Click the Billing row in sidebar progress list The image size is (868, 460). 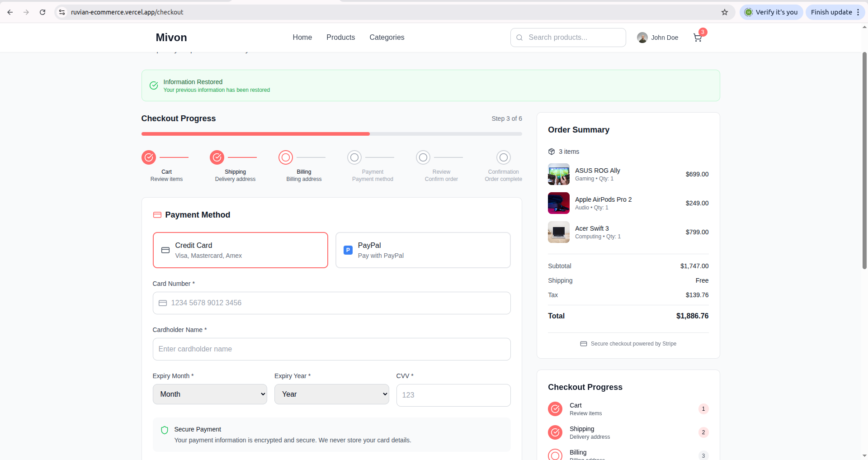pos(628,454)
